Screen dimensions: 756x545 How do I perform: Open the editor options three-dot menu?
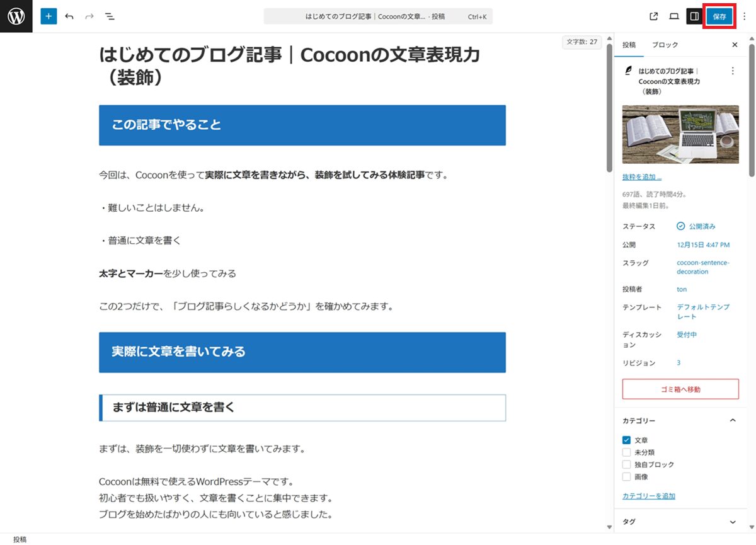pos(744,16)
